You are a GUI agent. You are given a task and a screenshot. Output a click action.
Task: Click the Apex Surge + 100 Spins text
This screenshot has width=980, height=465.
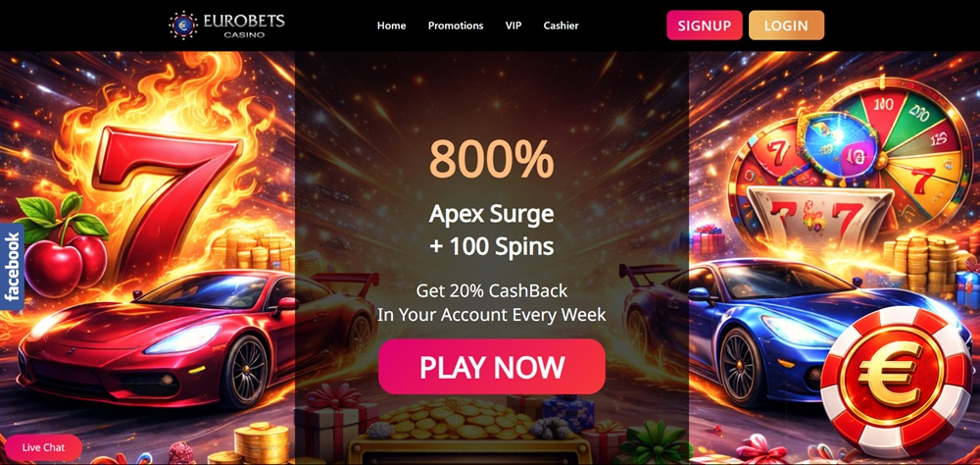(491, 231)
